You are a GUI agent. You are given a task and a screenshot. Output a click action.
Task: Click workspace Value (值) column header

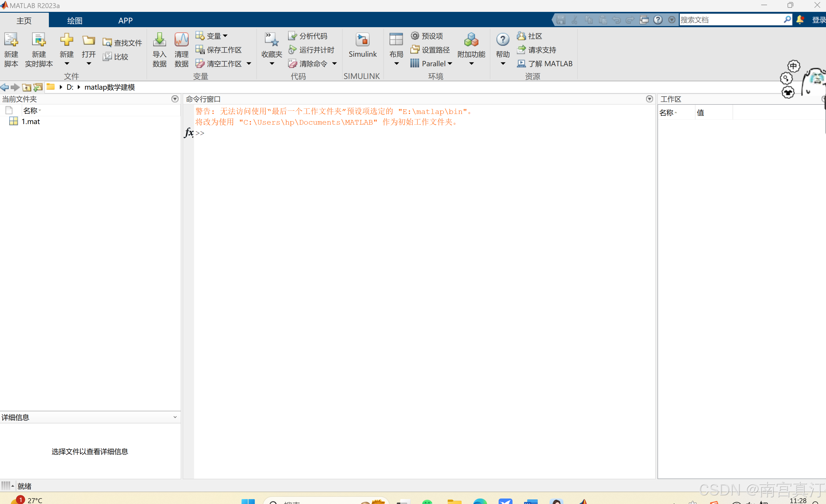coord(714,112)
